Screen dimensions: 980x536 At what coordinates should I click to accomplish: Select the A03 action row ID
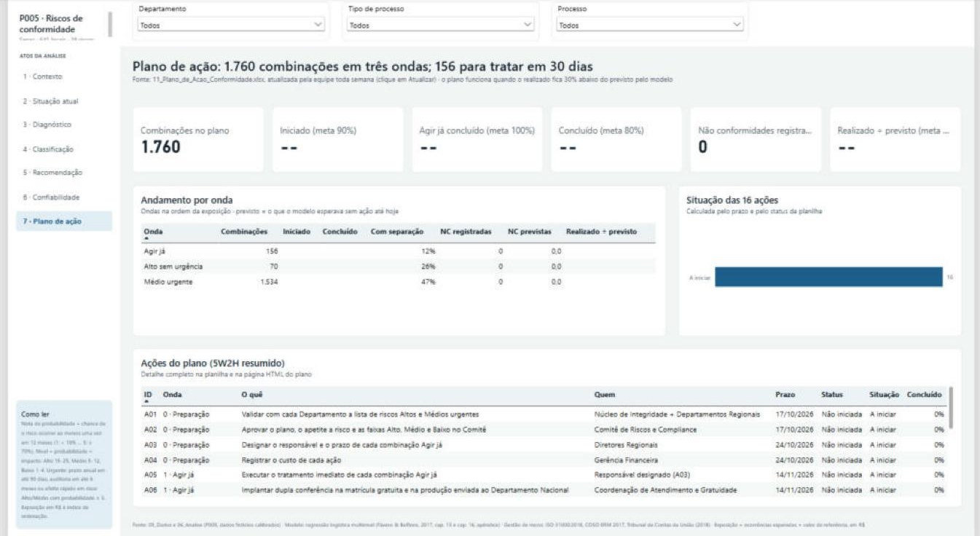coord(150,445)
